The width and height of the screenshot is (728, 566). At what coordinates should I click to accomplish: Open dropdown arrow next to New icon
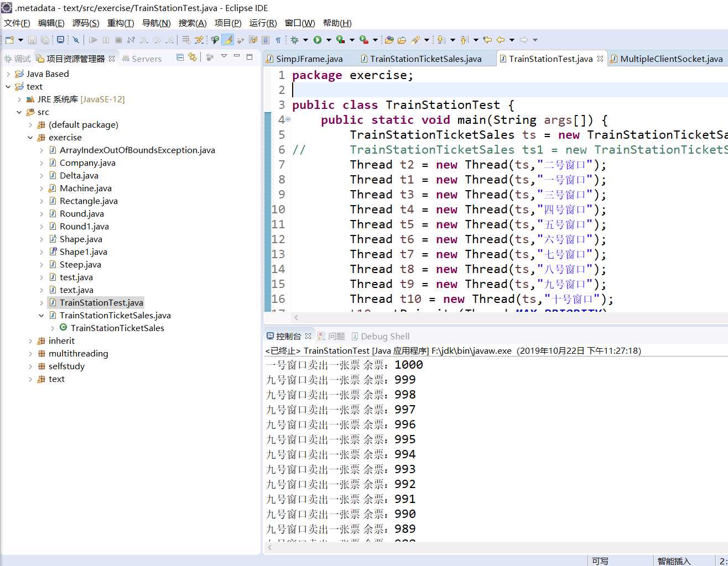coord(20,40)
